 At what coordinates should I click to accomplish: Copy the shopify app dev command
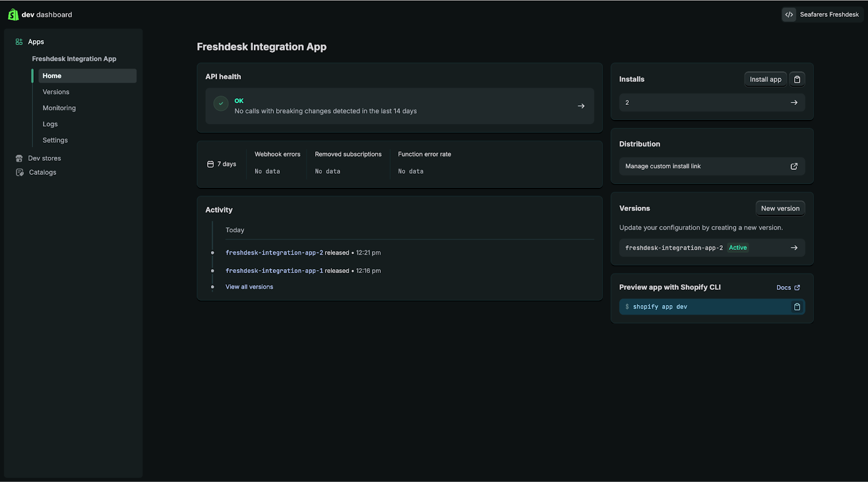[797, 307]
